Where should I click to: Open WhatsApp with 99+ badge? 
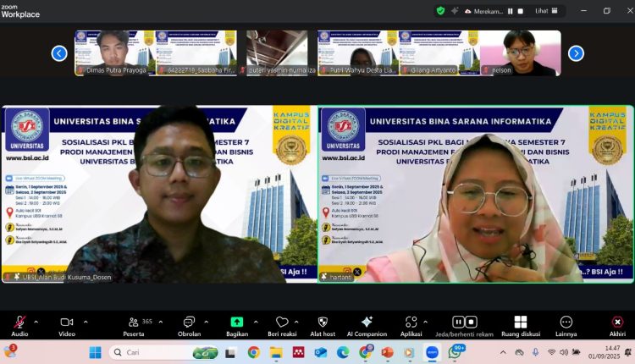[x=455, y=353]
